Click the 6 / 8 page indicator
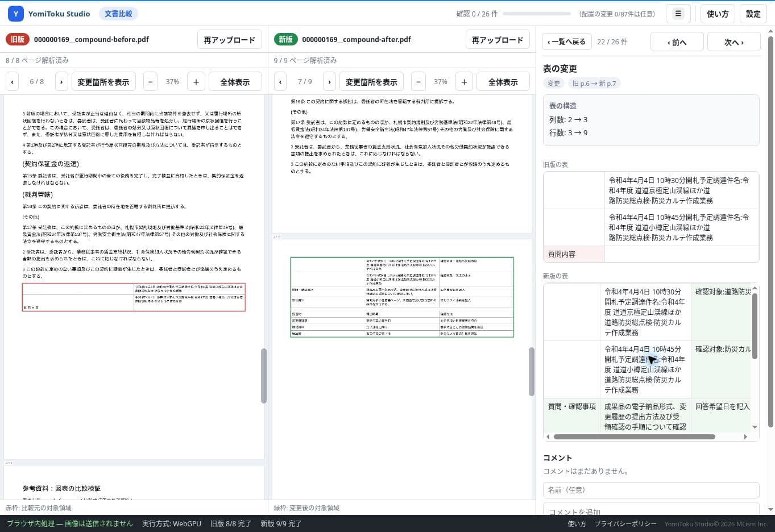This screenshot has height=532, width=775. tap(36, 82)
